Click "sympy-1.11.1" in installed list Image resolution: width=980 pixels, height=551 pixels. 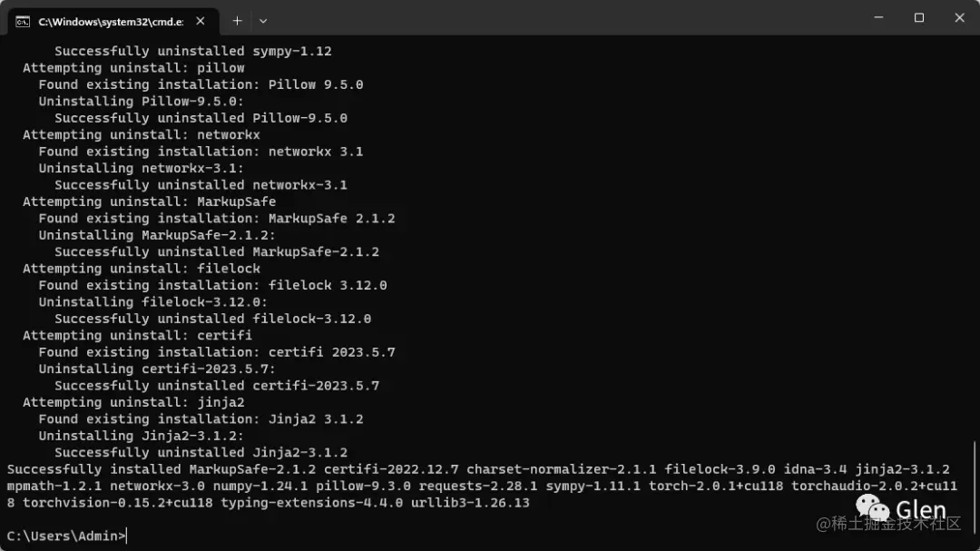click(x=593, y=486)
